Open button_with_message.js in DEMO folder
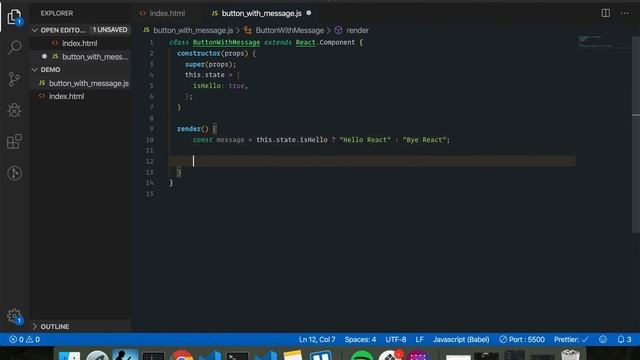 [80, 83]
